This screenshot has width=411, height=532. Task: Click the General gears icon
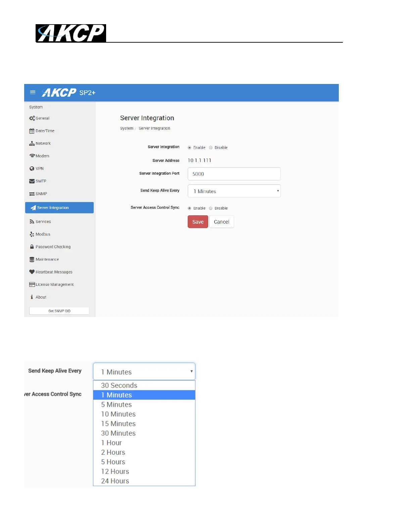click(32, 118)
